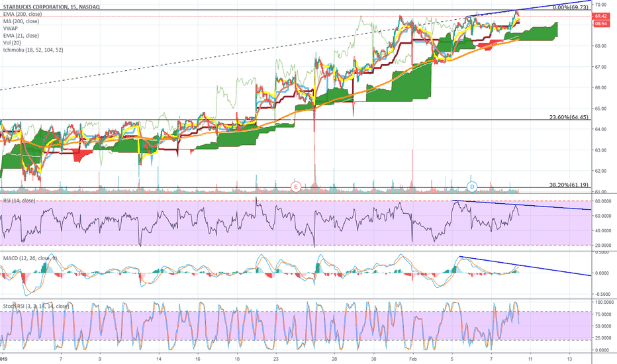The height and width of the screenshot is (364, 617).
Task: Click the 11 date label on time axis
Action: (x=530, y=359)
